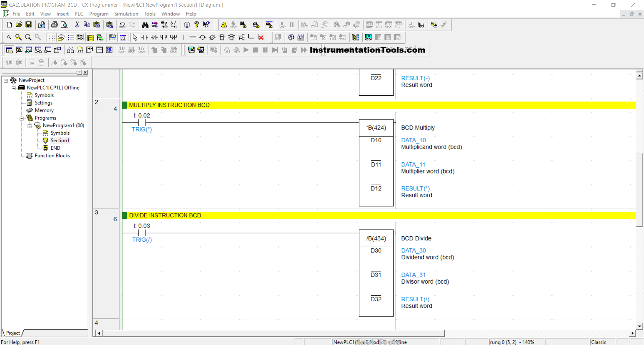Click the Zoom In magnifier icon
644x345 pixels.
(x=29, y=38)
